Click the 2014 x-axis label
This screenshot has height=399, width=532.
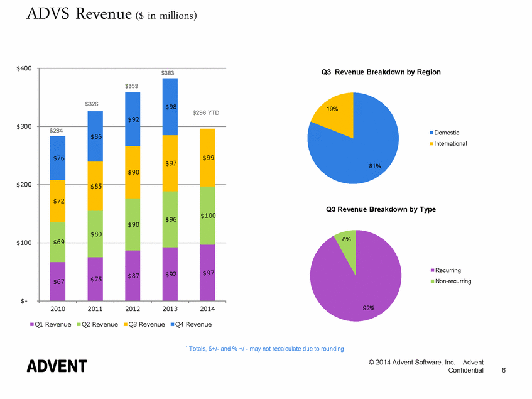pyautogui.click(x=207, y=309)
